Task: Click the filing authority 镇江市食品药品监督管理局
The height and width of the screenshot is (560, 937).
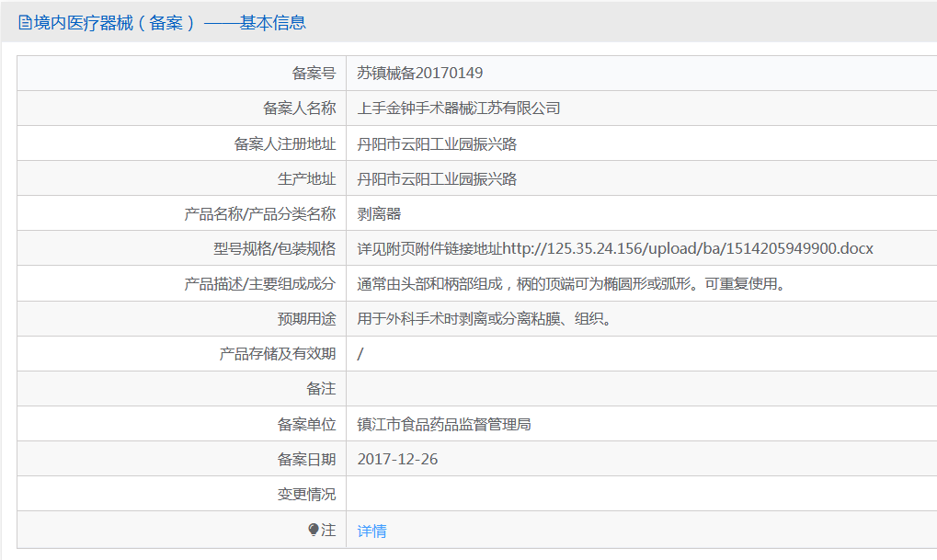Action: tap(444, 424)
